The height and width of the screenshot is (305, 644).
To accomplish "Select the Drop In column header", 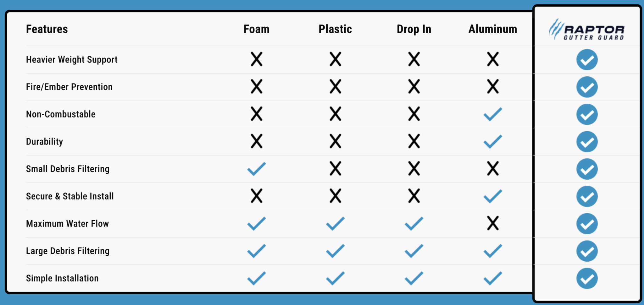I will 414,29.
